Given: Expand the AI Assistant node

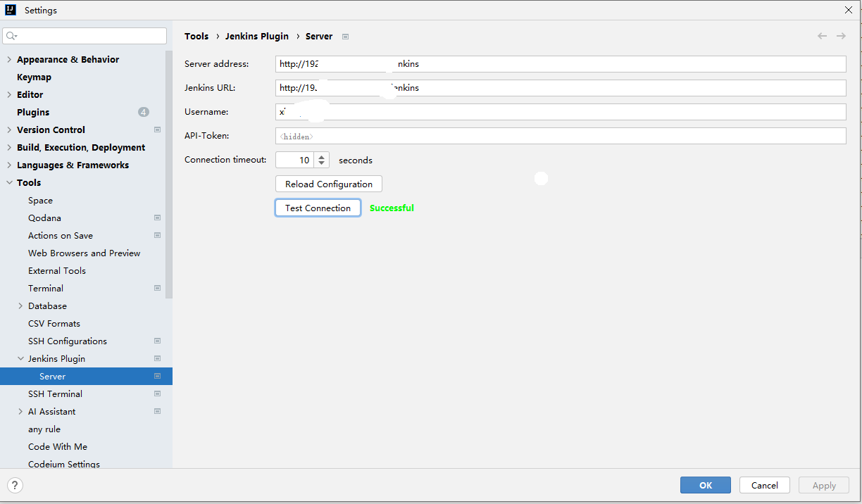Looking at the screenshot, I should 20,411.
